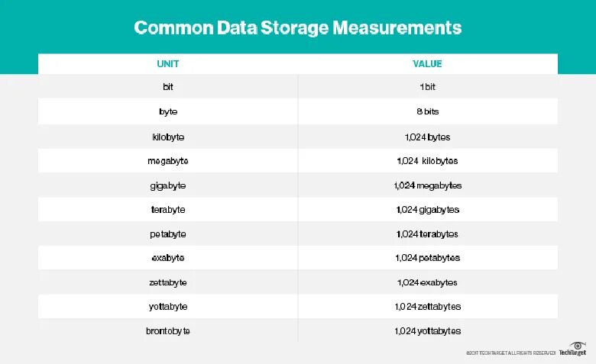The width and height of the screenshot is (596, 364).
Task: Select the 1,024 megabytes value
Action: tap(427, 185)
